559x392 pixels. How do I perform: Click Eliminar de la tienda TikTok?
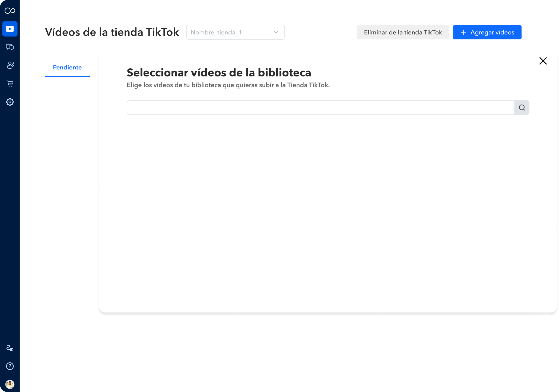point(403,32)
